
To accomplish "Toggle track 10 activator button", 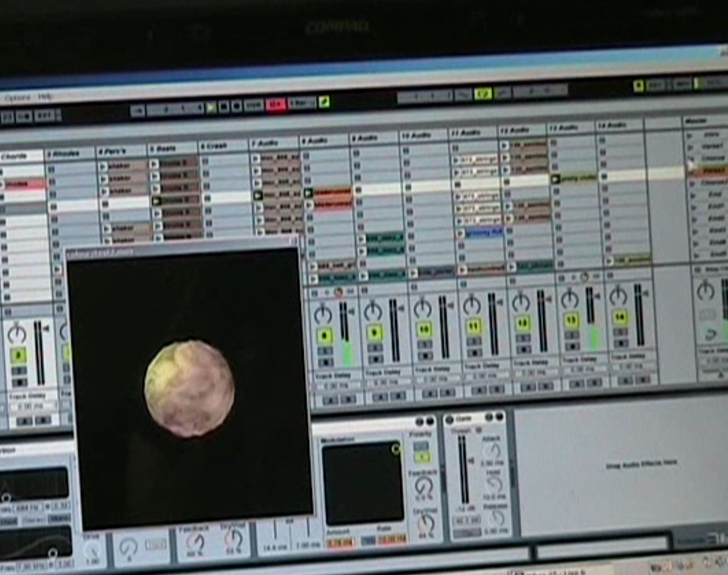I will (424, 330).
